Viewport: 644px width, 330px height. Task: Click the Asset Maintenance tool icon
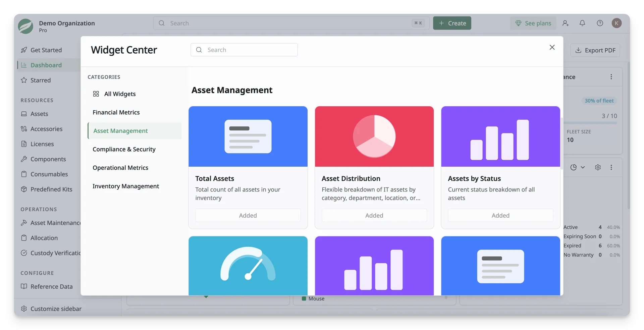point(24,223)
